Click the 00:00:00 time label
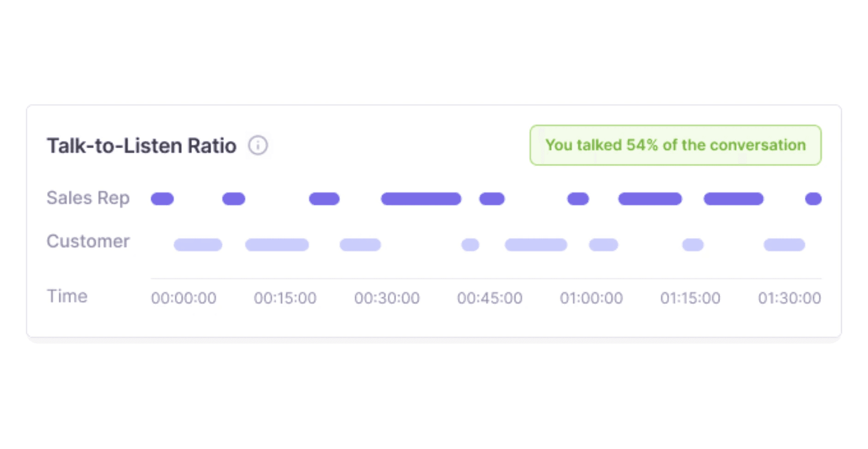868x449 pixels. pos(184,298)
